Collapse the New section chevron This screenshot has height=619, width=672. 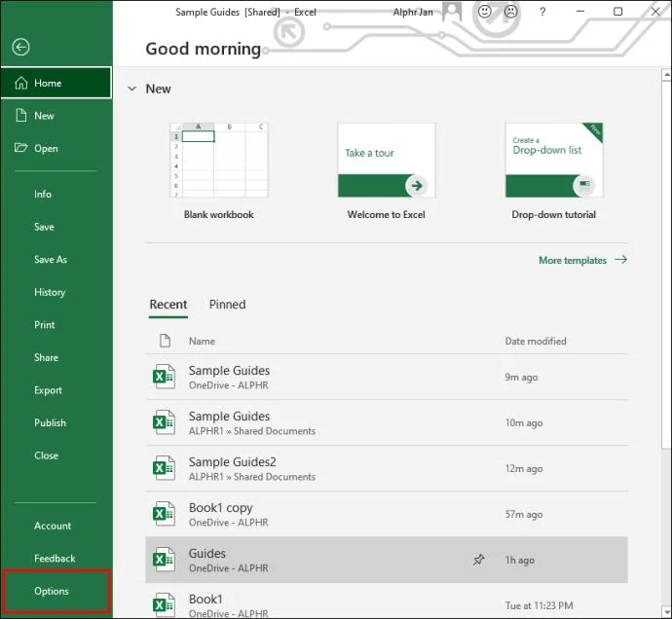tap(132, 89)
